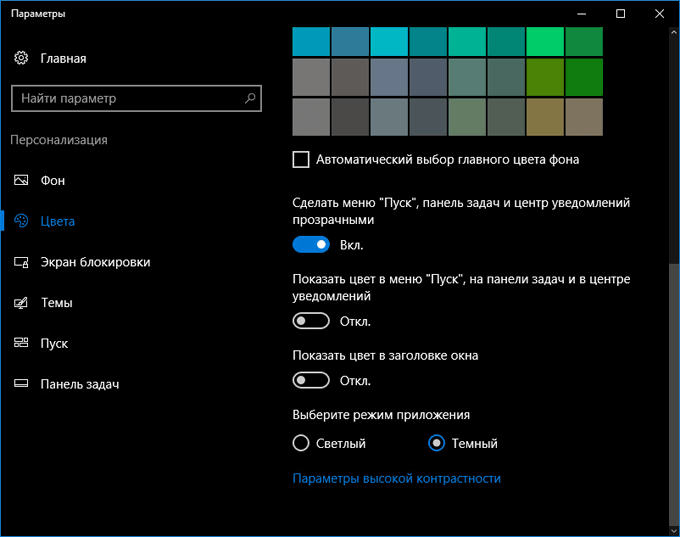Turn off the transparency toggle switch
This screenshot has height=537, width=680.
[311, 244]
